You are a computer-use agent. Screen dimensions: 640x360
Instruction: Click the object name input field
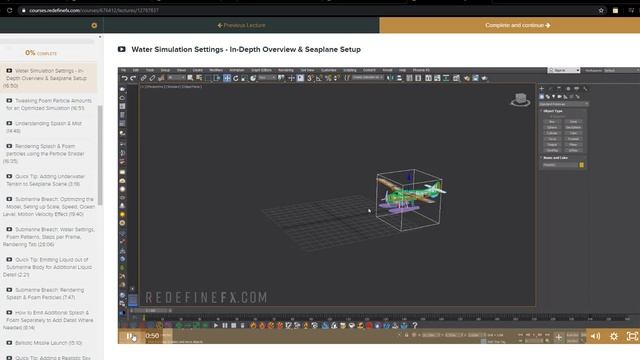point(560,165)
